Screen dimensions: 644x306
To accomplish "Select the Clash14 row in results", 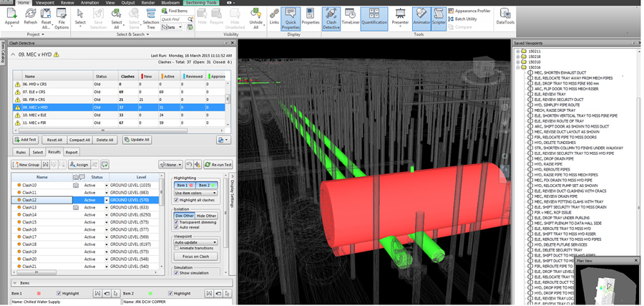I will pos(29,214).
